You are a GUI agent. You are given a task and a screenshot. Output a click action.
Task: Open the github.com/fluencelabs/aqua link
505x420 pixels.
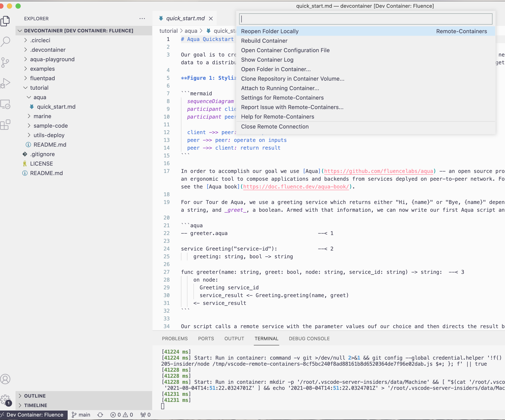click(379, 171)
